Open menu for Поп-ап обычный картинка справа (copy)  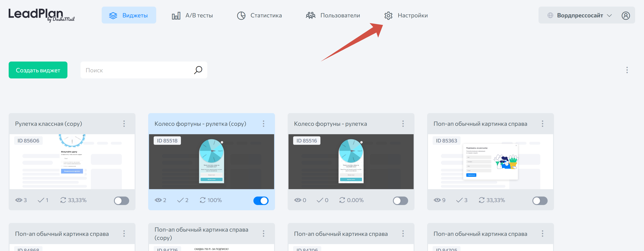pos(264,234)
